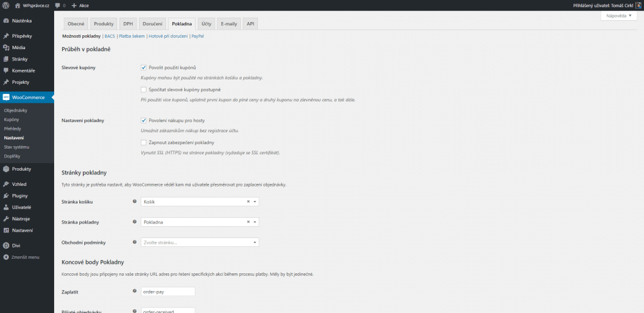Click help tooltip icon for Zaplatit

coord(135,291)
